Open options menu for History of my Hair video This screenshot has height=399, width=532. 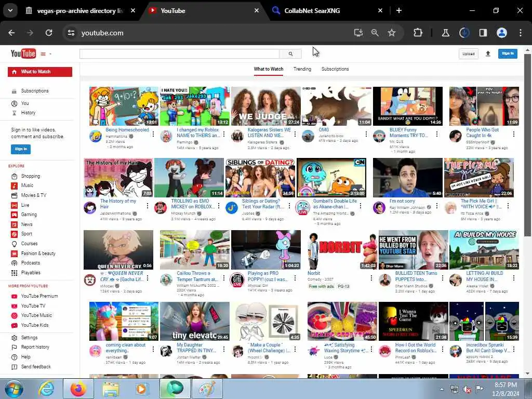(x=147, y=206)
